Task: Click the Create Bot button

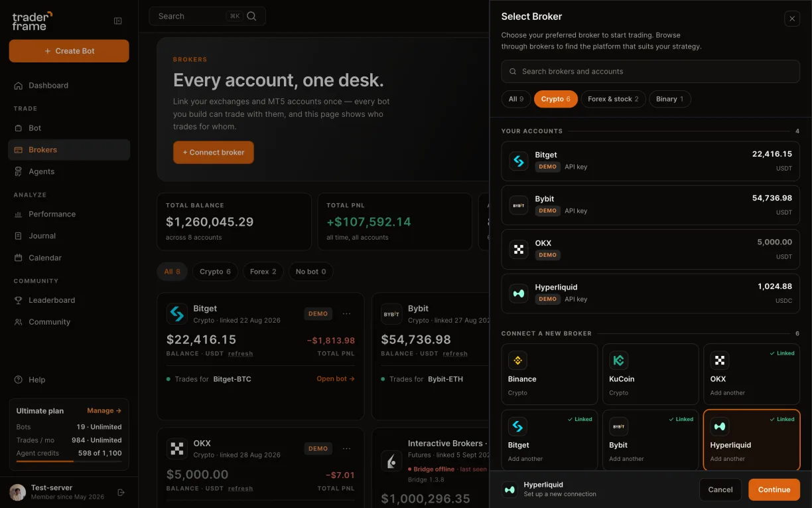Action: pyautogui.click(x=69, y=51)
